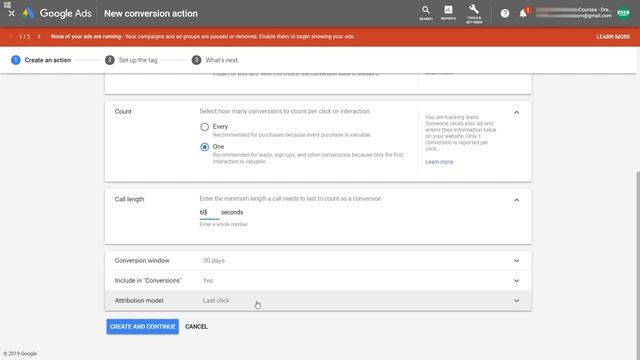
Task: Open the Search tool icon
Action: click(426, 13)
